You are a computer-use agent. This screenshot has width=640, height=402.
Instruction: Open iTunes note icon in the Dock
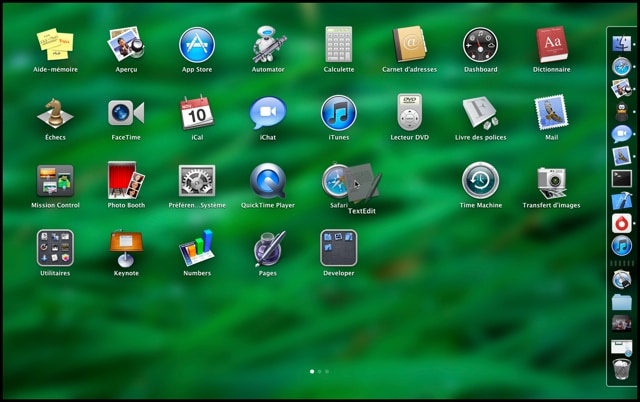pos(622,246)
